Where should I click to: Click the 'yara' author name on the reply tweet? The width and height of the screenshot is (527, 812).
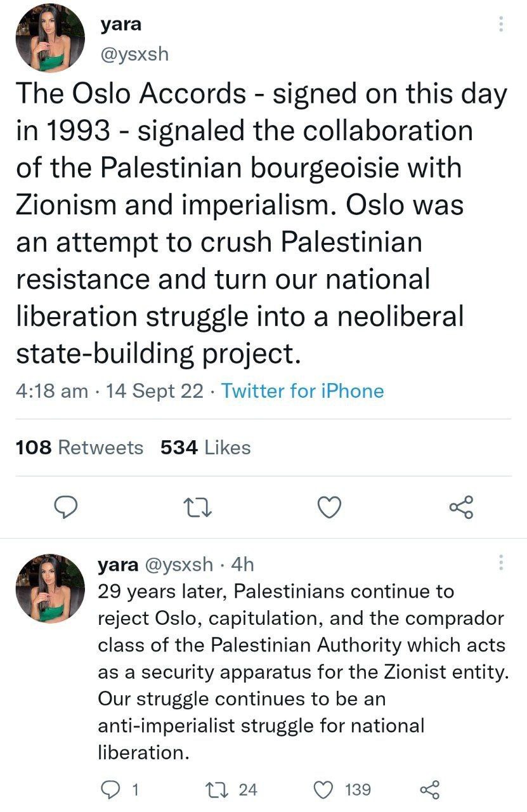119,564
